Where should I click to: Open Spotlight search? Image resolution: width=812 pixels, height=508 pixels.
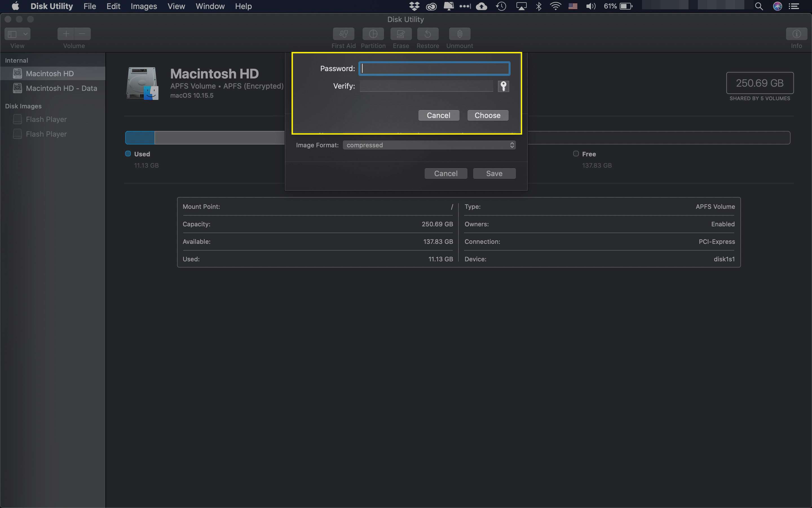(x=759, y=6)
